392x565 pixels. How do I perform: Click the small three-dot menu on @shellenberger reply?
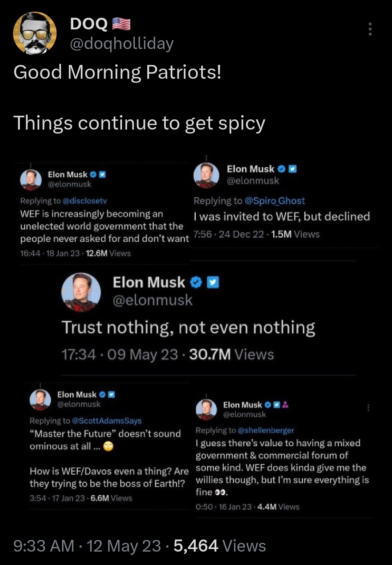point(368,408)
